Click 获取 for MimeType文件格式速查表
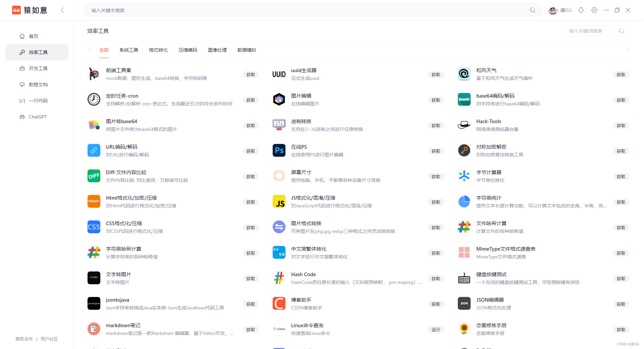 621,253
